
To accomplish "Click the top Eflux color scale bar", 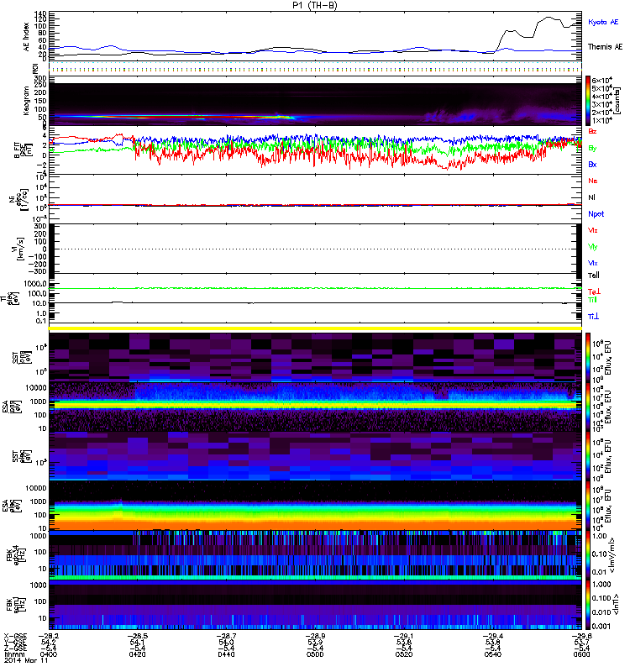I will (590, 356).
